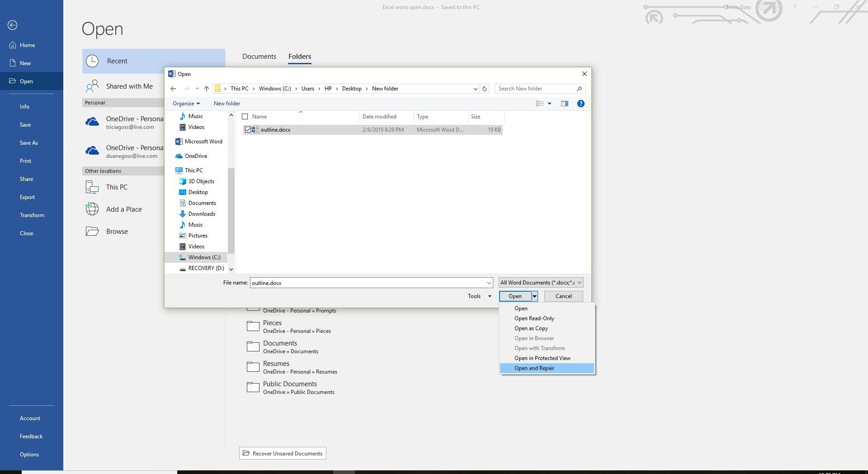Screen dimensions: 868x474
Task: Click the Public Documents folder icon
Action: click(x=253, y=387)
